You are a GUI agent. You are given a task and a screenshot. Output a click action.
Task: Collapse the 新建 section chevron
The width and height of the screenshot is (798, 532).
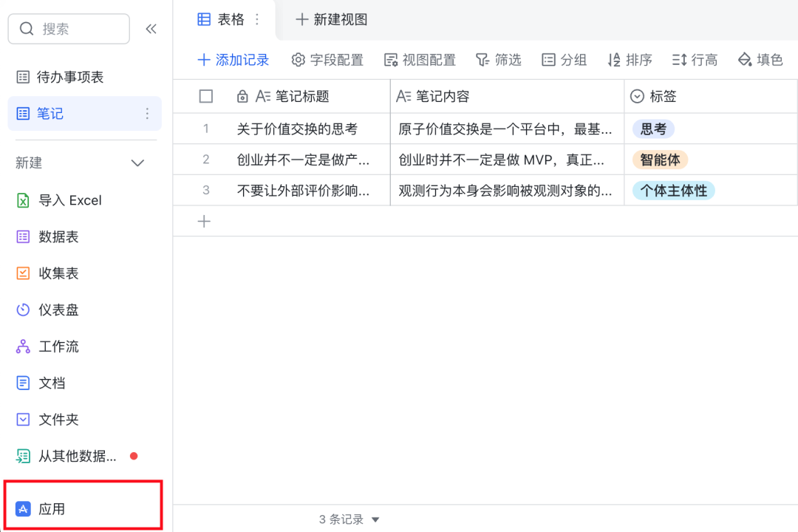tap(137, 163)
